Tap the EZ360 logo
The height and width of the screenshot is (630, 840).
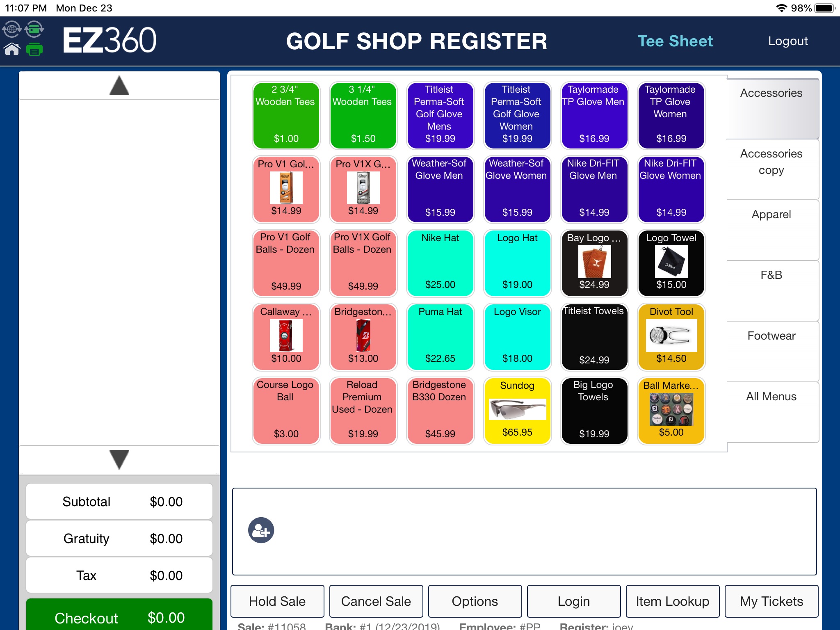110,40
